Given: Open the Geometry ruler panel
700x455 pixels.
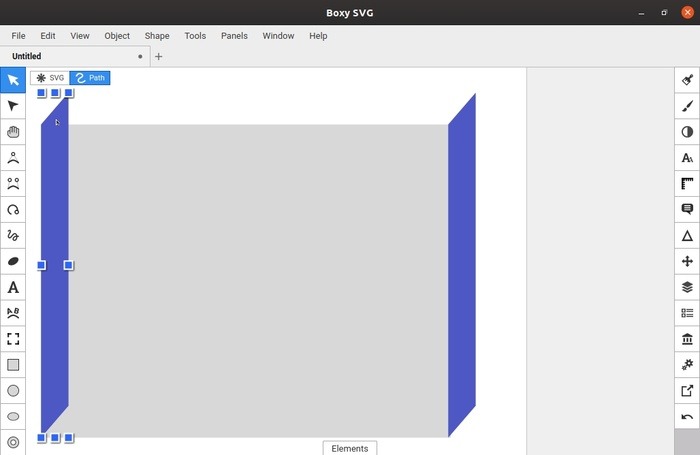Looking at the screenshot, I should pos(687,184).
